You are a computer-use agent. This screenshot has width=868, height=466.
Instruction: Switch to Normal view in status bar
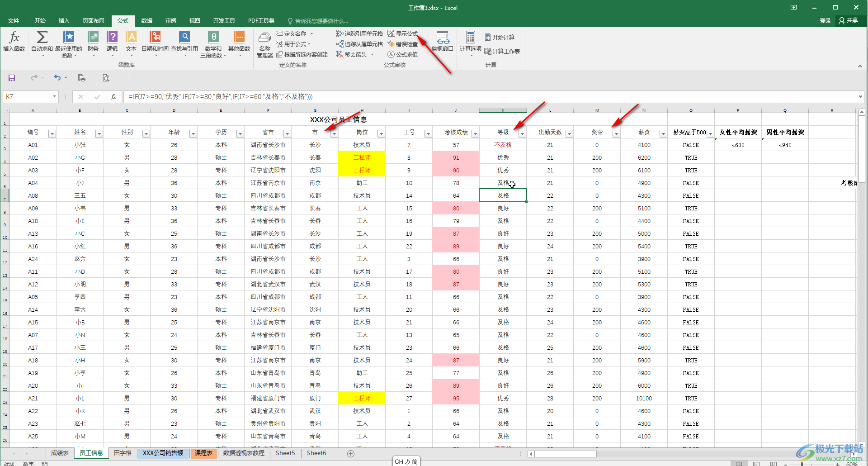tap(739, 463)
